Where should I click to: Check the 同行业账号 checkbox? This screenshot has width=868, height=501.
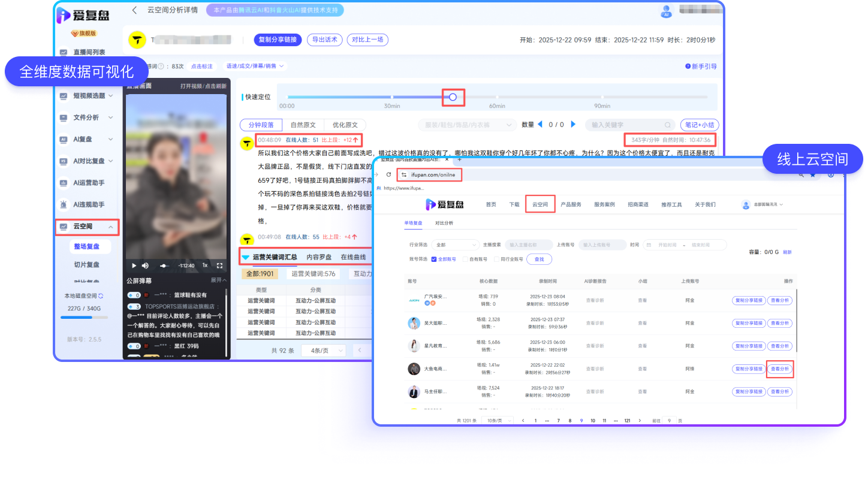496,259
